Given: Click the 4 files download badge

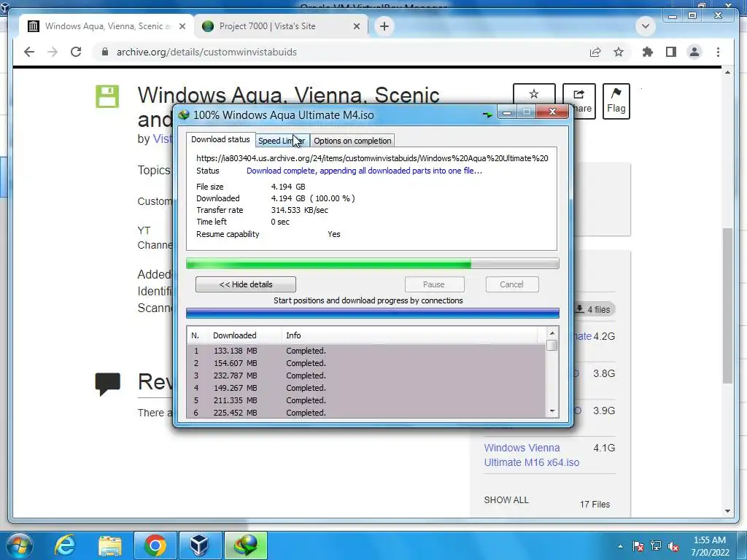Looking at the screenshot, I should click(x=593, y=309).
